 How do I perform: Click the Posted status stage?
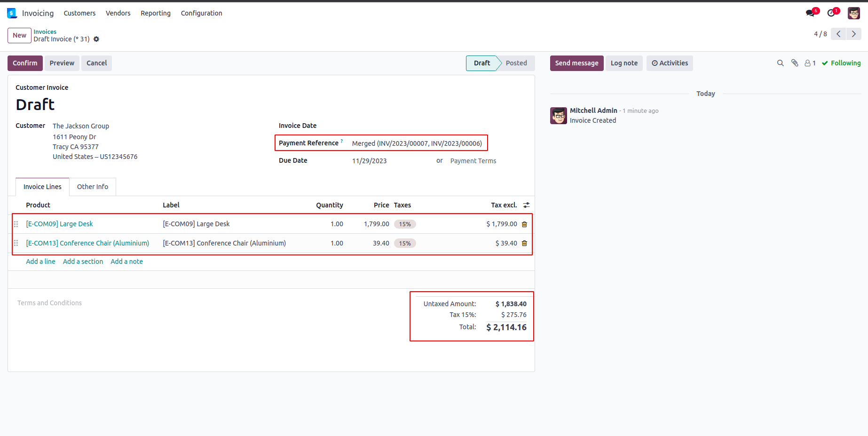pyautogui.click(x=516, y=63)
